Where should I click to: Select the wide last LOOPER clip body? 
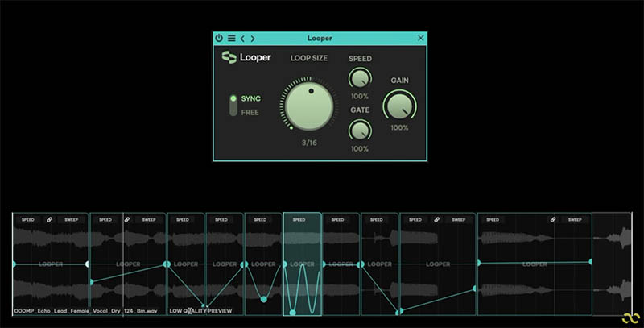point(535,264)
